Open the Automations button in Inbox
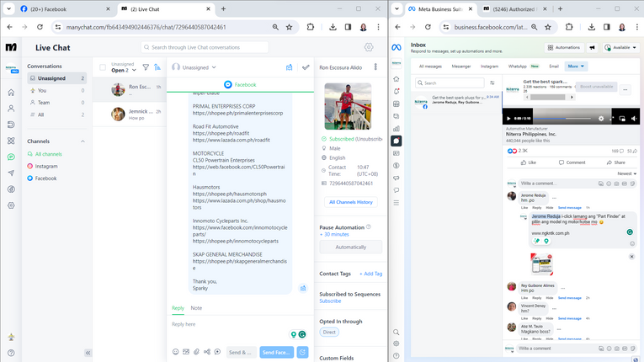The width and height of the screenshot is (644, 362). pyautogui.click(x=564, y=48)
